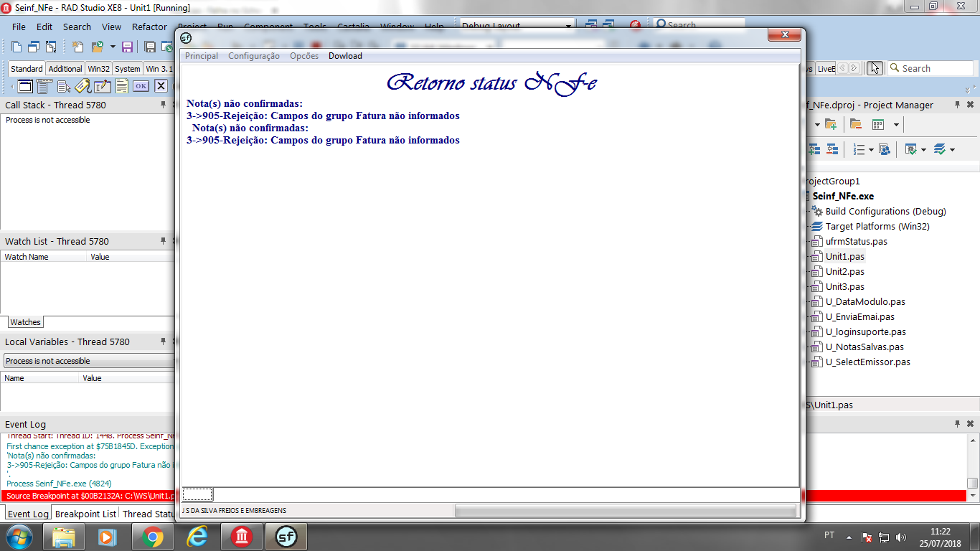Click the Toggle Form/Unit icon
980x551 pixels.
51,47
